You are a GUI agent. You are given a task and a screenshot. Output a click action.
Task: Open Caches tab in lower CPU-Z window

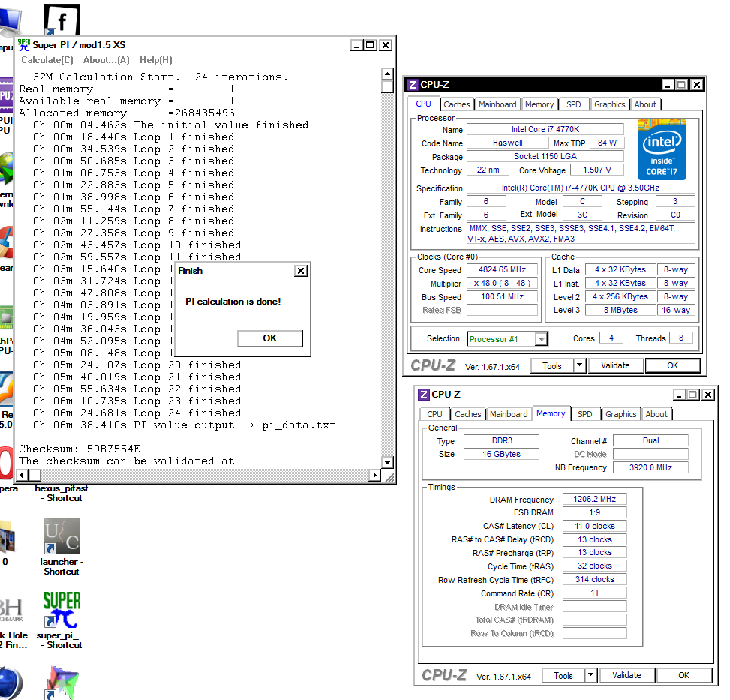click(468, 414)
